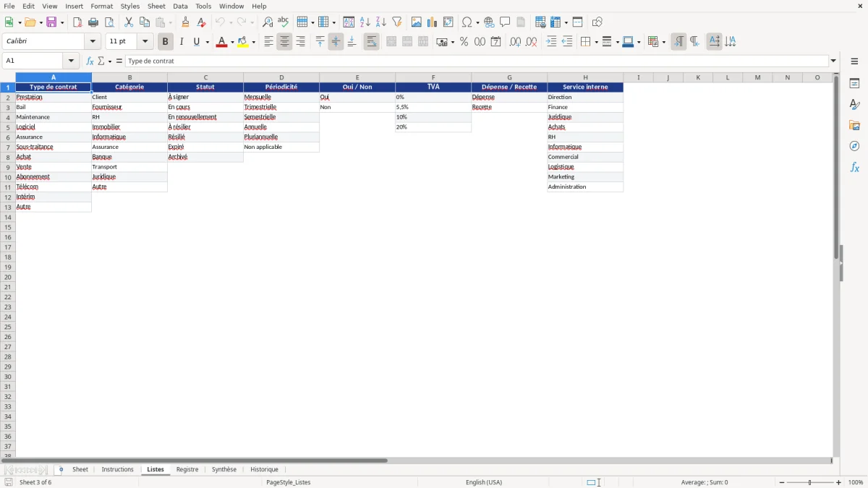Click the Sort Descending icon
The width and height of the screenshot is (868, 488).
click(381, 22)
